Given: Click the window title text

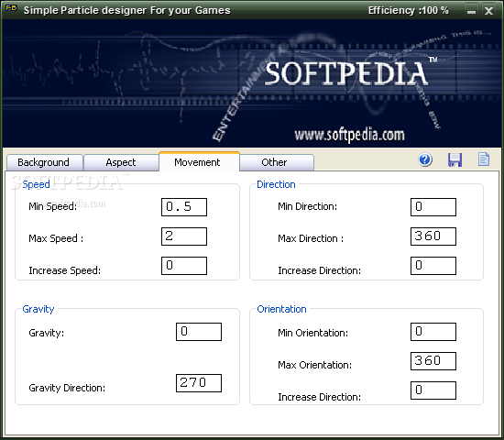Looking at the screenshot, I should coord(127,10).
